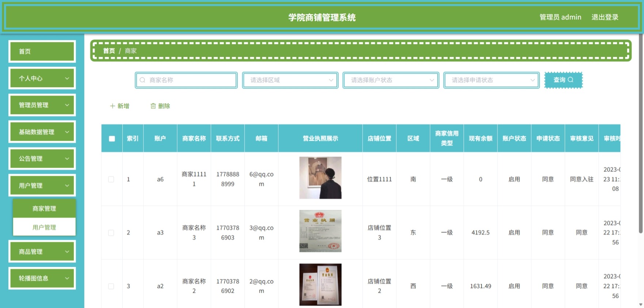The image size is (644, 308).
Task: Click balance value 4192.5
Action: click(480, 232)
